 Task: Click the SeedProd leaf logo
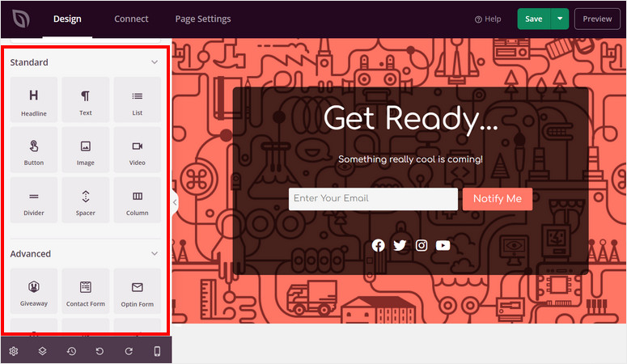click(x=21, y=19)
